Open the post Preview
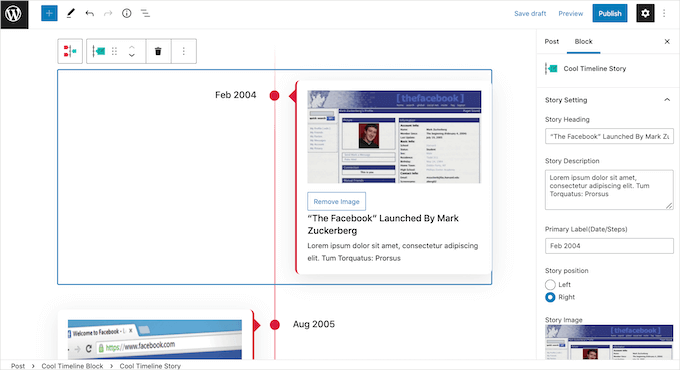Image resolution: width=680 pixels, height=370 pixels. 571,13
